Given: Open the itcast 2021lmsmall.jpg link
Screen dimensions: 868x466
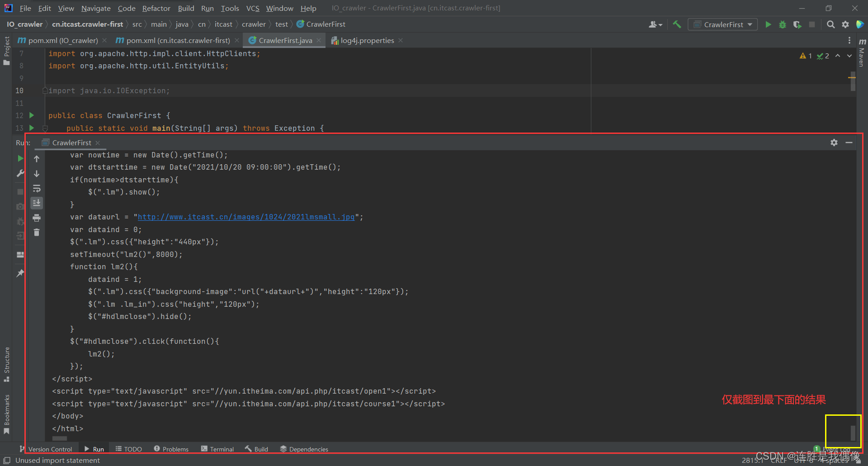Looking at the screenshot, I should point(246,217).
